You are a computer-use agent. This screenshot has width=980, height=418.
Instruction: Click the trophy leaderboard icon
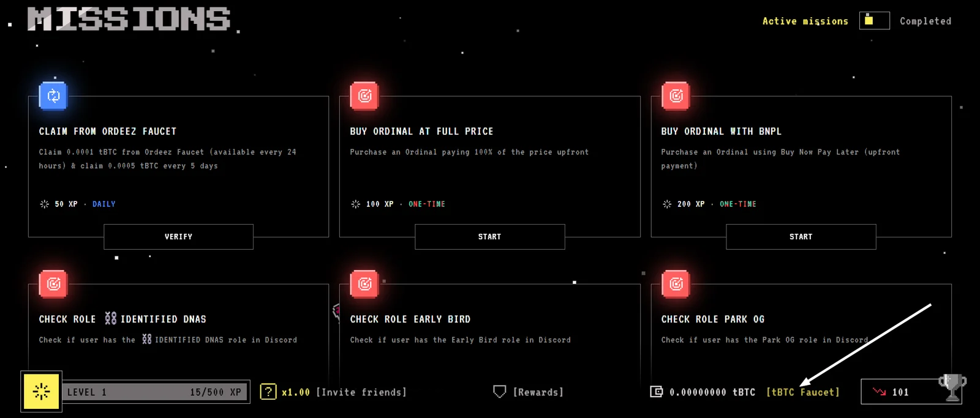click(952, 388)
